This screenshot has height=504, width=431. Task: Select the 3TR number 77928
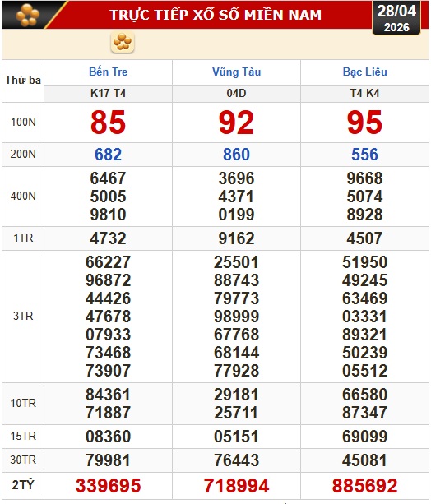(236, 371)
